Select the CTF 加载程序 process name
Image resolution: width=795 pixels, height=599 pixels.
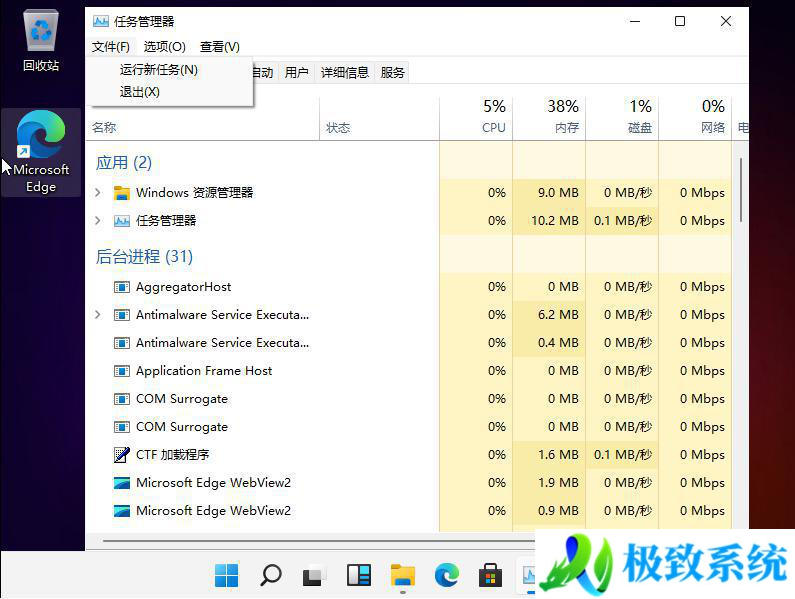click(x=172, y=454)
